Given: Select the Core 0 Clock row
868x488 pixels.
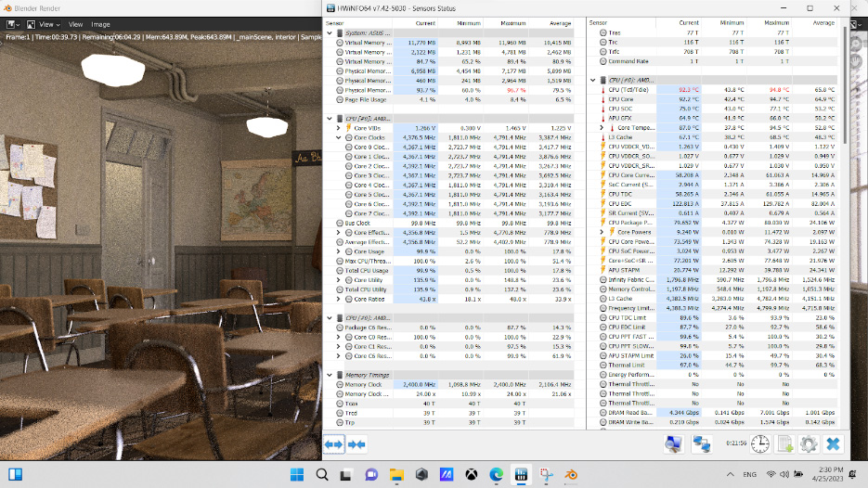Looking at the screenshot, I should (454, 148).
